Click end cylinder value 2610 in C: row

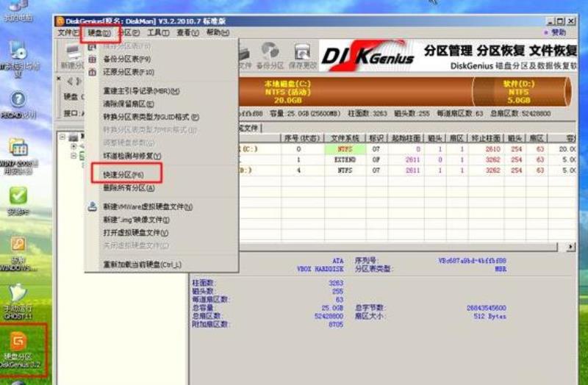(x=492, y=149)
